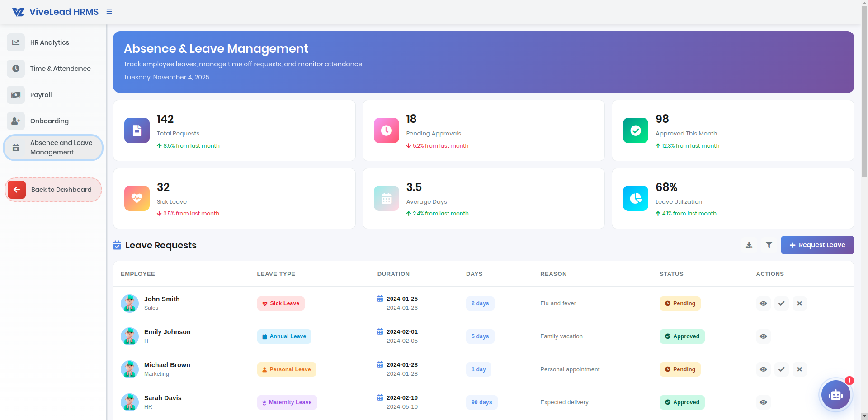The image size is (868, 420).
Task: View details of John Smith's sick leave request
Action: tap(764, 303)
